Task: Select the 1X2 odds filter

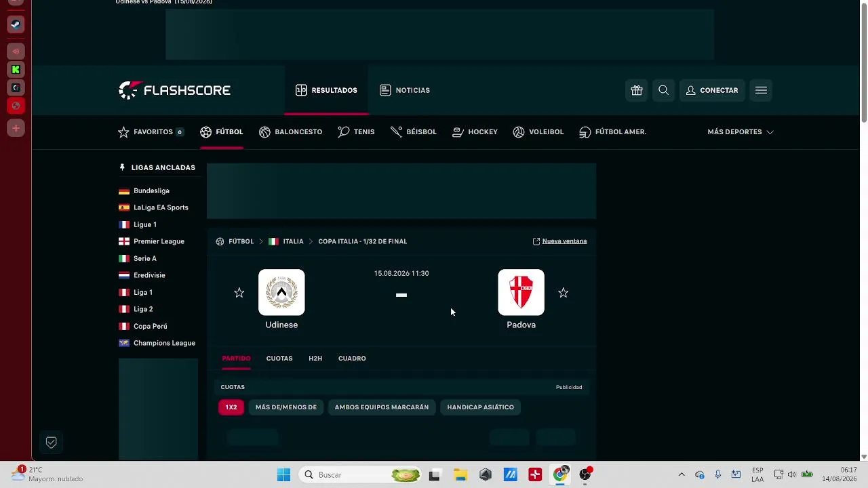Action: coord(231,407)
